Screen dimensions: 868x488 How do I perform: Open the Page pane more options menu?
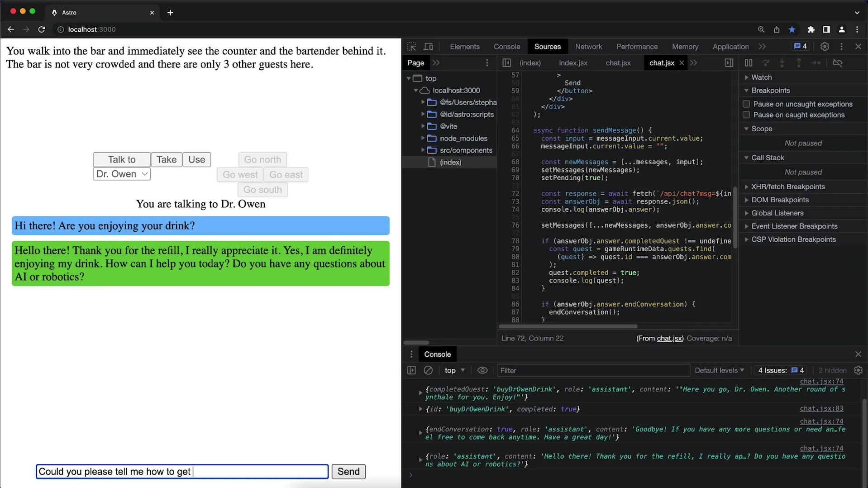487,63
